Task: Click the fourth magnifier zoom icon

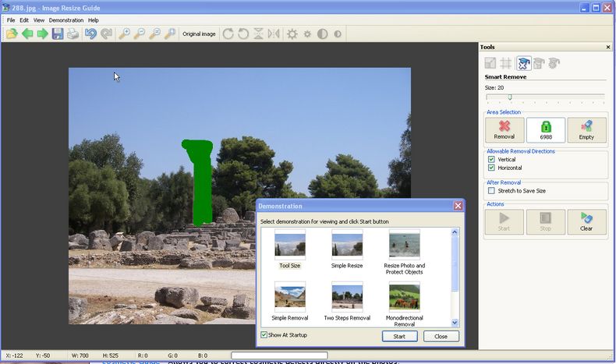Action: [170, 34]
